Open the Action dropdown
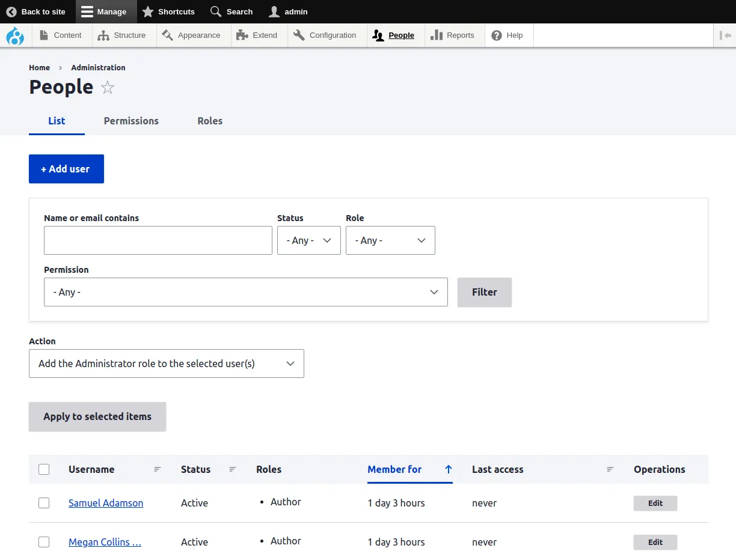The height and width of the screenshot is (560, 736). [x=167, y=364]
